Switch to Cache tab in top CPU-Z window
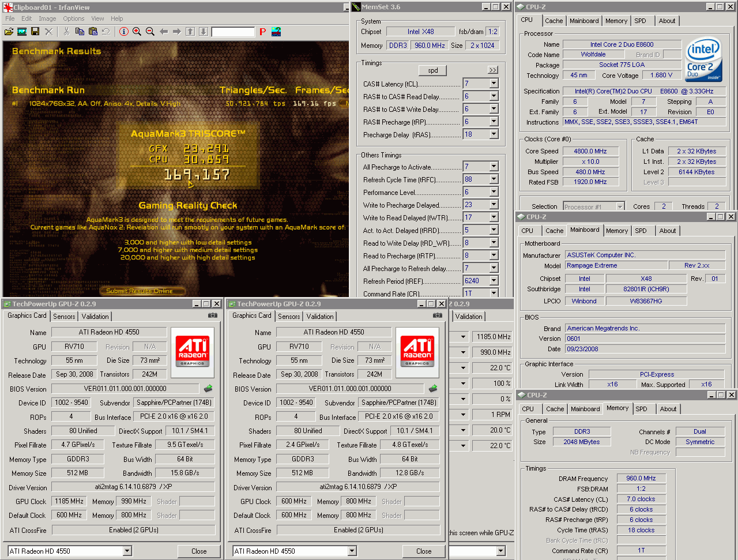Screen dimensions: 738x560 [554, 21]
